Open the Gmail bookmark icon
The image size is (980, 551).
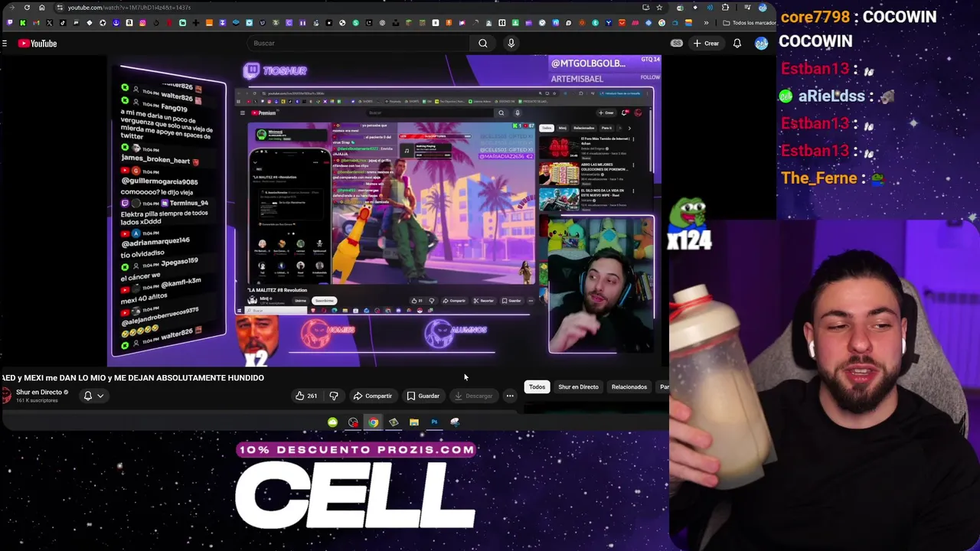click(x=36, y=22)
